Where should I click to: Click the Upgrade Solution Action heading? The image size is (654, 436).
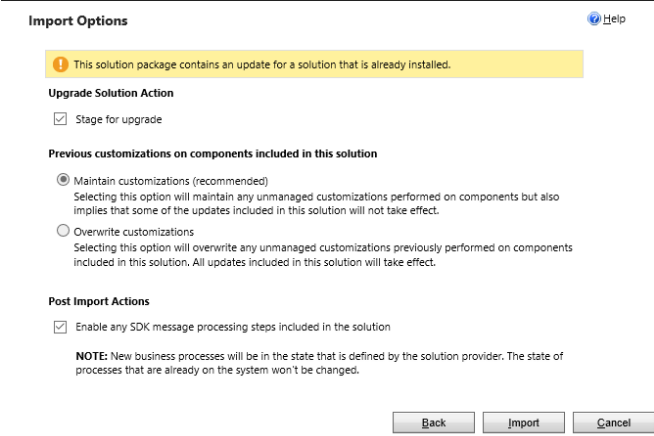point(111,93)
